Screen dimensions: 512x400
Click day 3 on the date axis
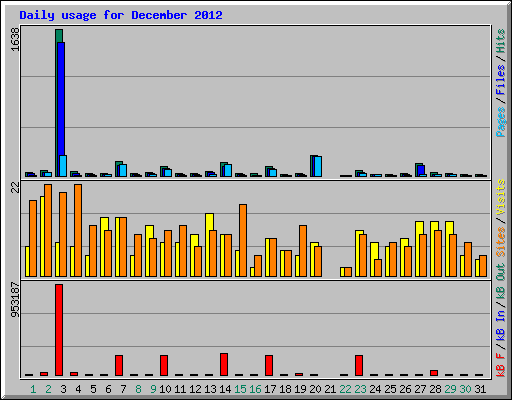(x=63, y=389)
